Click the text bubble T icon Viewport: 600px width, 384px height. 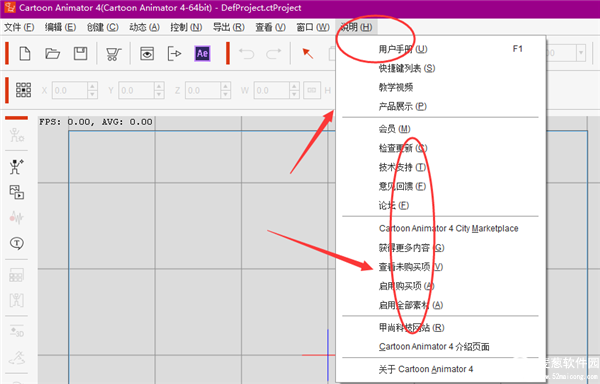17,243
